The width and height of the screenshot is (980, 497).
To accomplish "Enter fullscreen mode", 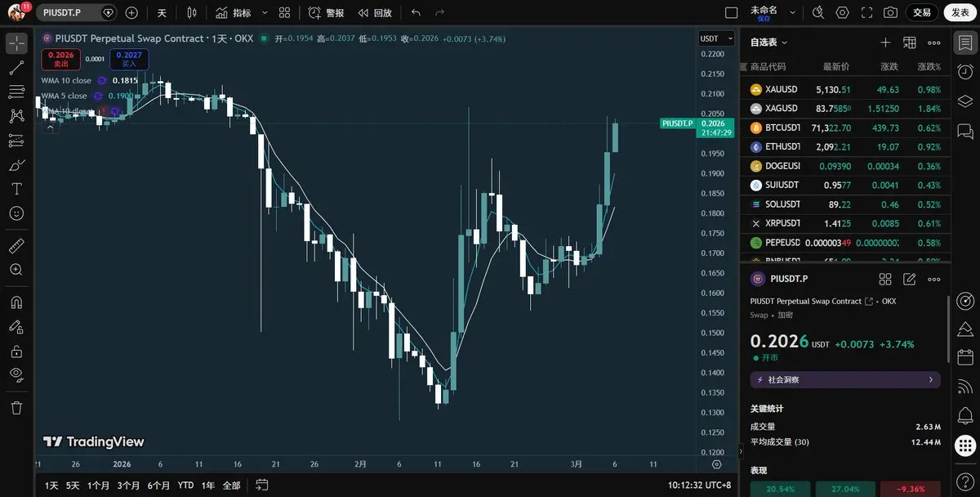I will coord(866,12).
